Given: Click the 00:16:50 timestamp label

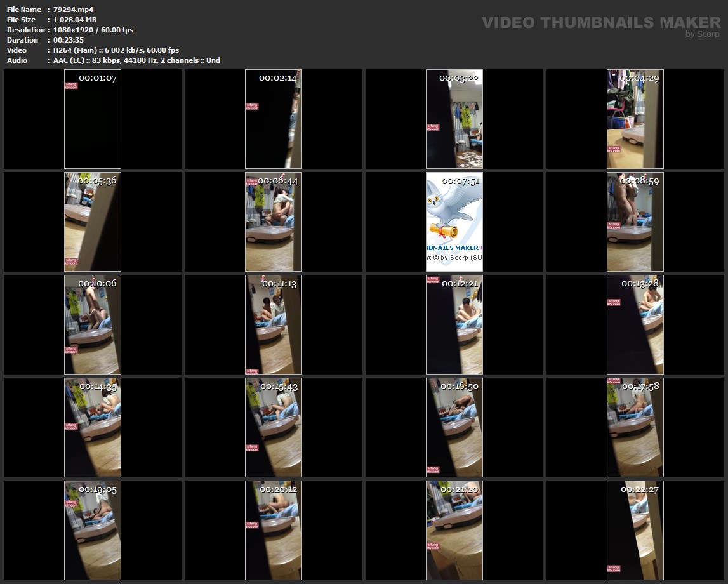Looking at the screenshot, I should point(459,386).
